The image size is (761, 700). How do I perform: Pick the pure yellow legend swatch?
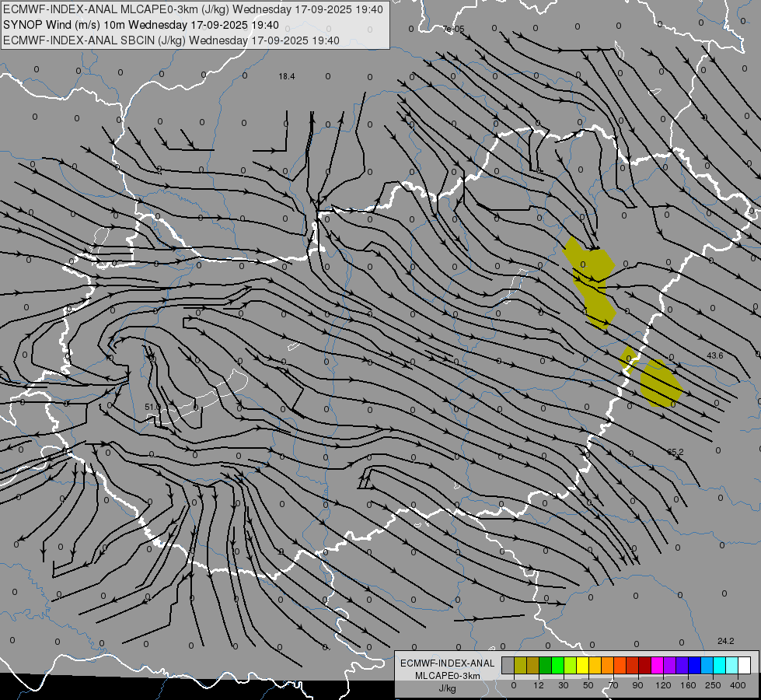tap(582, 665)
